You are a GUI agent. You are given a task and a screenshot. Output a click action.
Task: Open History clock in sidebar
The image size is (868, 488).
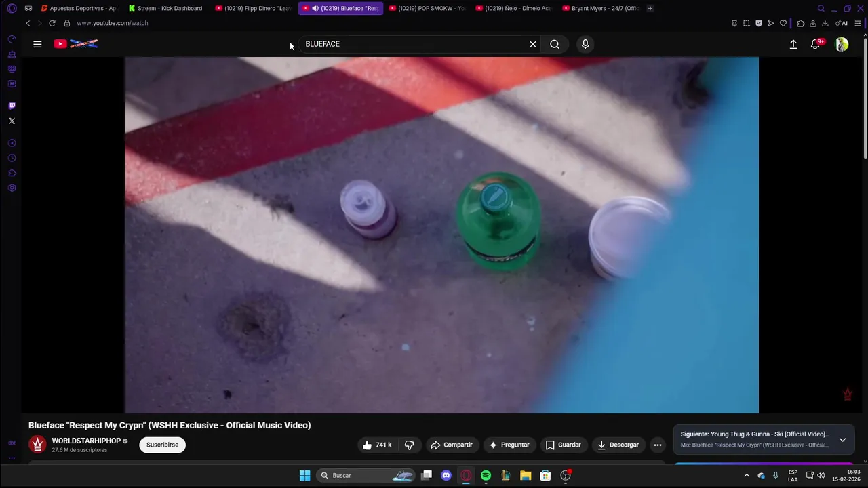[12, 158]
